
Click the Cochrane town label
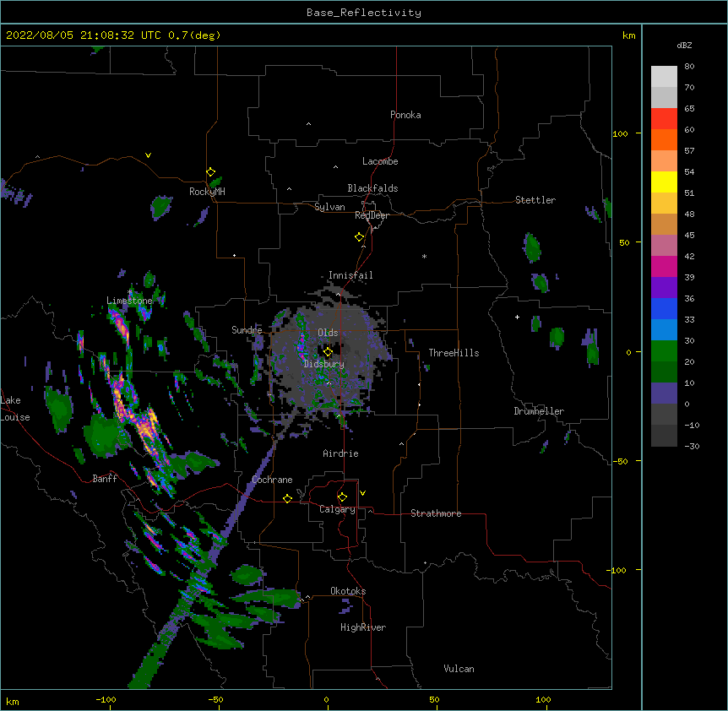coord(272,480)
